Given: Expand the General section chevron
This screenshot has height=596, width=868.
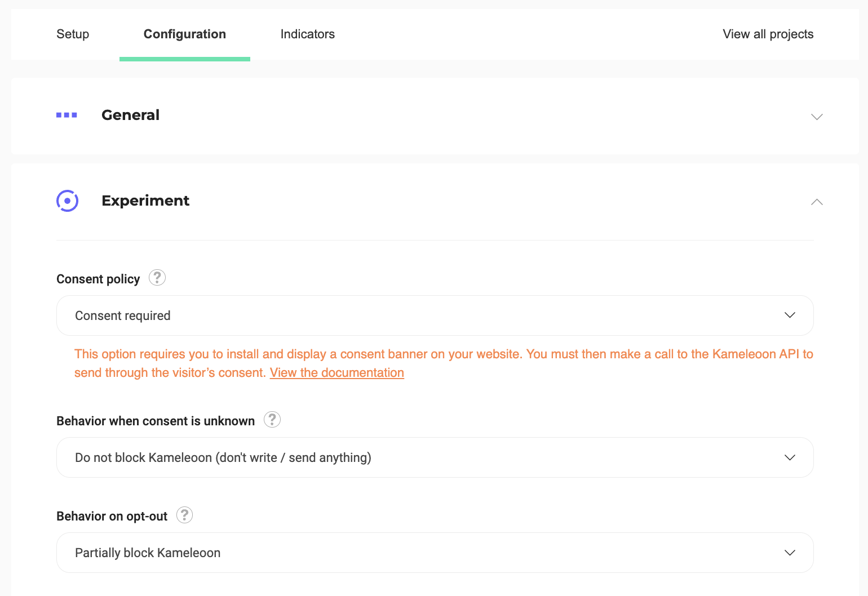Looking at the screenshot, I should click(x=817, y=117).
